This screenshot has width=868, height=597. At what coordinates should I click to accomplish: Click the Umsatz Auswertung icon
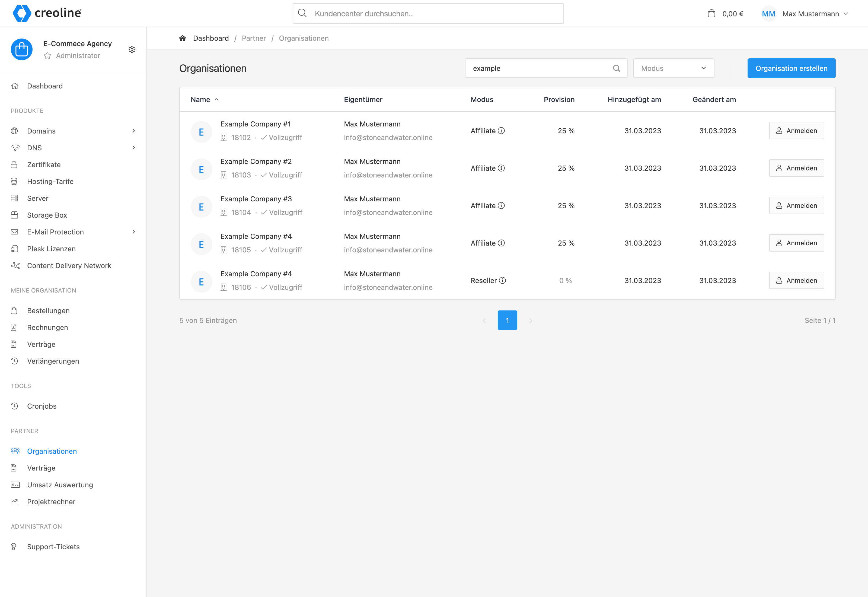click(15, 485)
